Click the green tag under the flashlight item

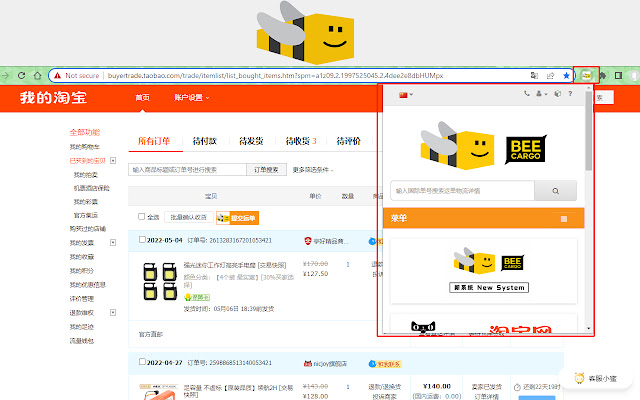(x=197, y=297)
